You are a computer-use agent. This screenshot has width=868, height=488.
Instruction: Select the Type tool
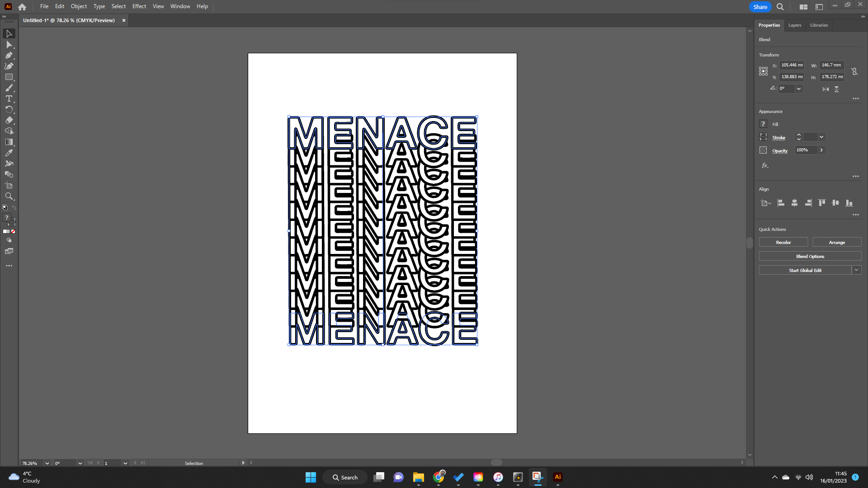pyautogui.click(x=9, y=99)
